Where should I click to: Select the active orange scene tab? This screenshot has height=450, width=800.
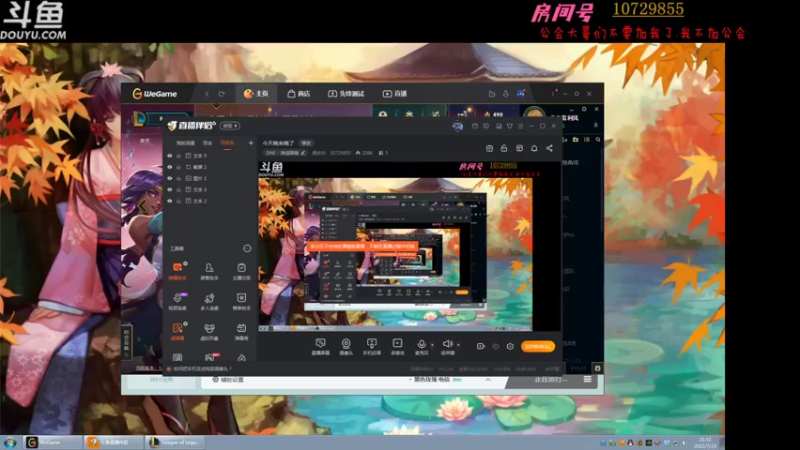tap(227, 143)
